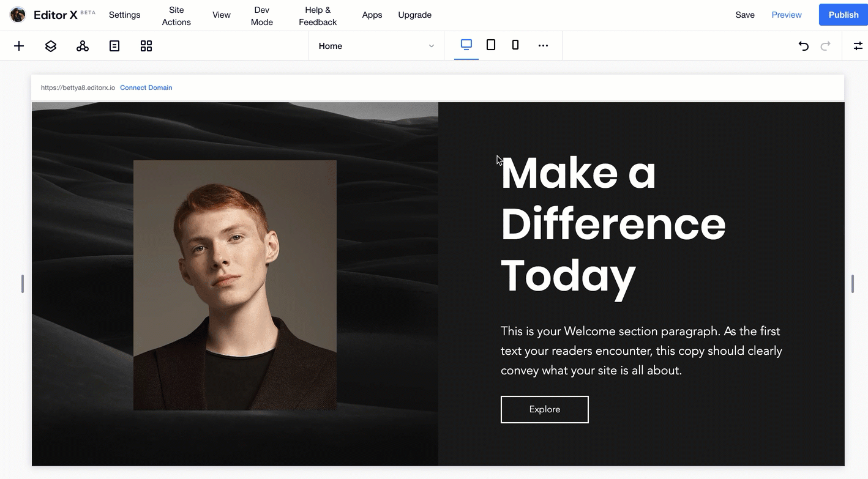Screen dimensions: 868x479
Task: Click the Editor X logo text
Action: [x=56, y=15]
